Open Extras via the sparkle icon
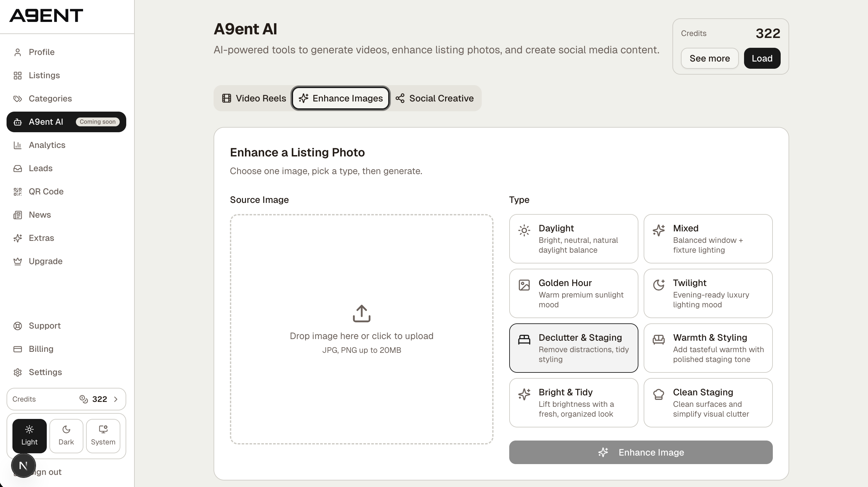868x487 pixels. point(18,238)
